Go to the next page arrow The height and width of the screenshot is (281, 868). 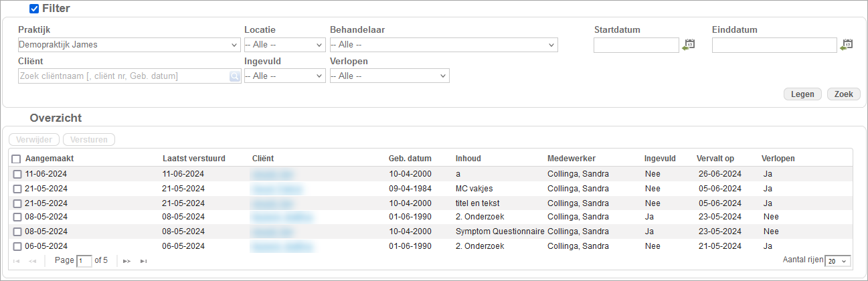[126, 261]
